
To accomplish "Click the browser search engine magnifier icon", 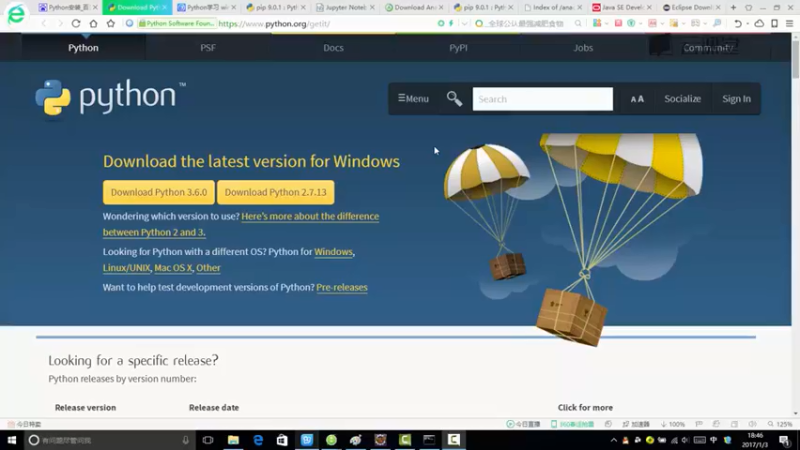I will [x=578, y=23].
